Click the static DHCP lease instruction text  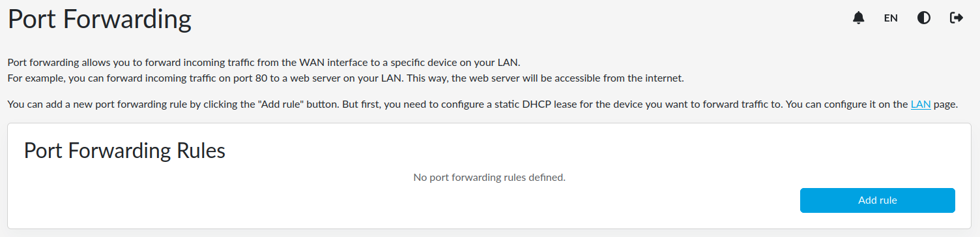[483, 104]
